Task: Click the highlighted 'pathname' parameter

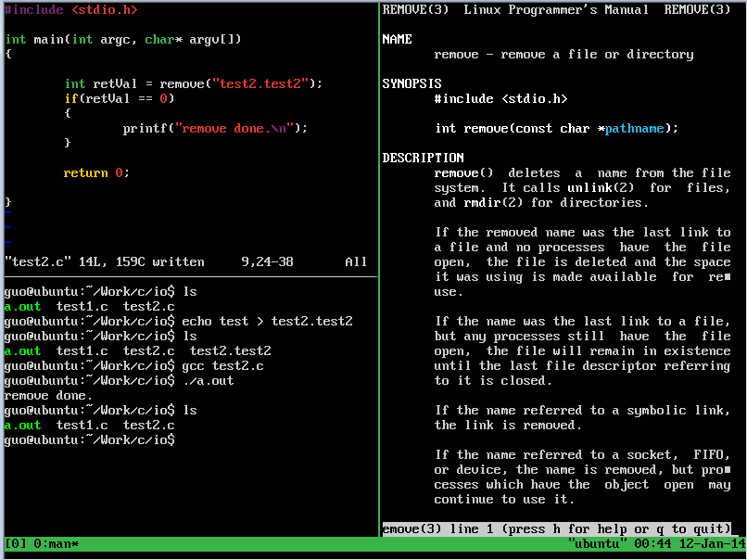Action: click(634, 128)
